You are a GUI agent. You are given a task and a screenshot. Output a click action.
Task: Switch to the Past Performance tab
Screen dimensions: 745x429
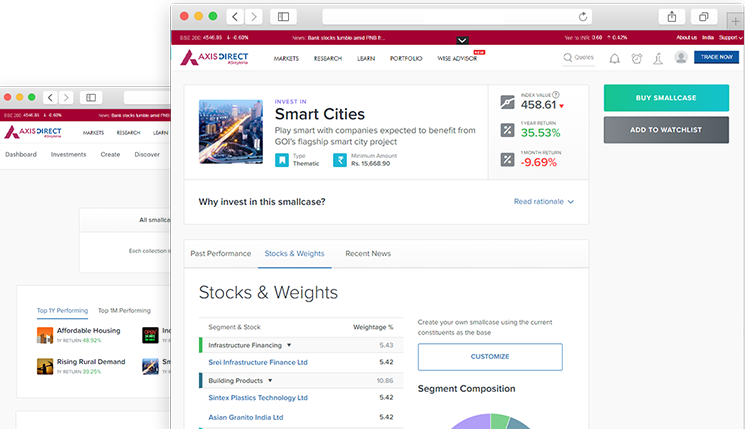pyautogui.click(x=220, y=254)
